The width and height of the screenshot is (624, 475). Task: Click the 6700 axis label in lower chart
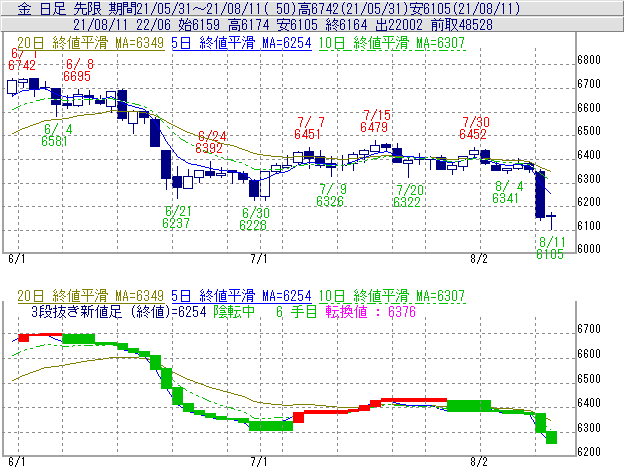pos(589,329)
